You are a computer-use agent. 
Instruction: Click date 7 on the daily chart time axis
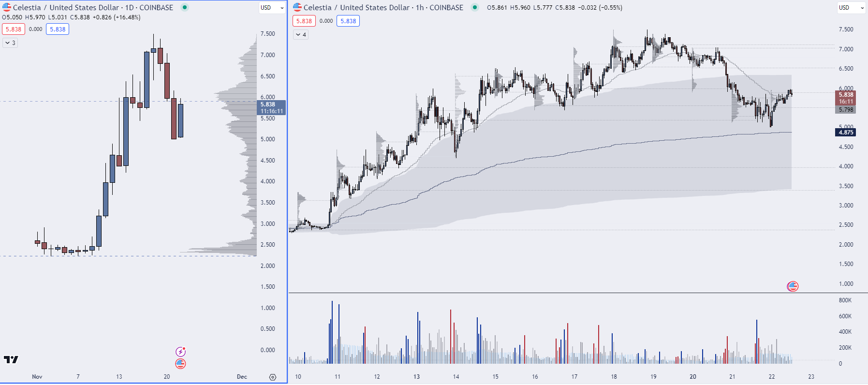(78, 376)
